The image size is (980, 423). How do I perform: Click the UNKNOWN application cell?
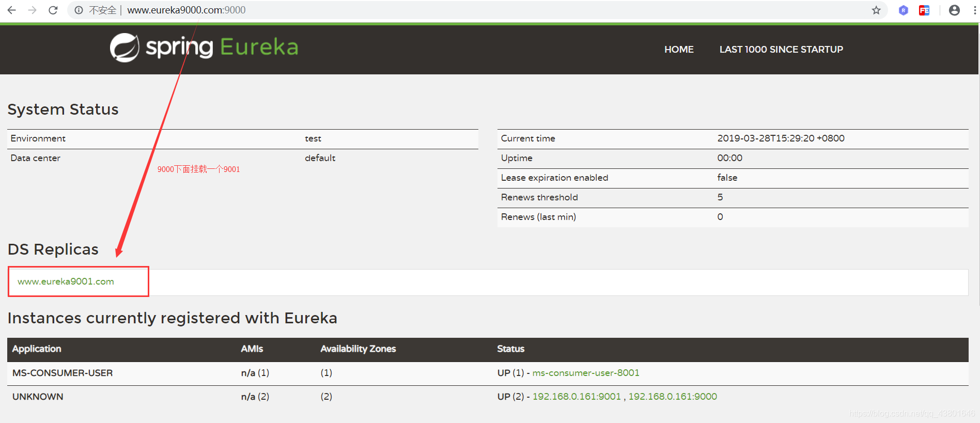[38, 397]
